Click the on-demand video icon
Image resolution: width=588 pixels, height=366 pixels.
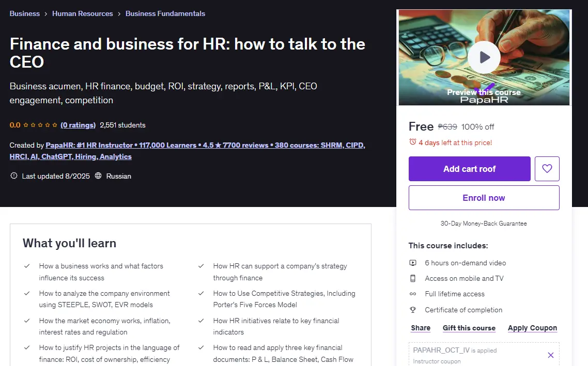click(x=412, y=263)
